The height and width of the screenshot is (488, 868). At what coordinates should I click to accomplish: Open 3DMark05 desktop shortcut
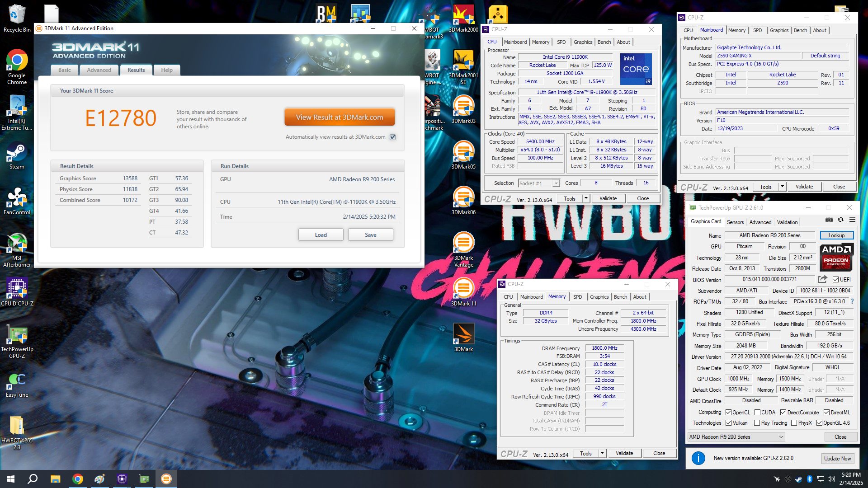tap(463, 155)
